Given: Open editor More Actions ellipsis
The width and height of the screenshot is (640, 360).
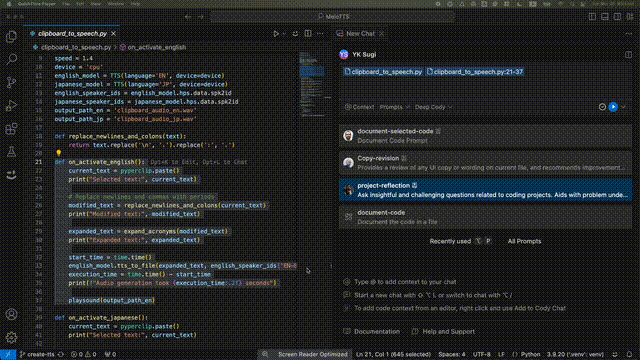Looking at the screenshot, I should point(320,33).
